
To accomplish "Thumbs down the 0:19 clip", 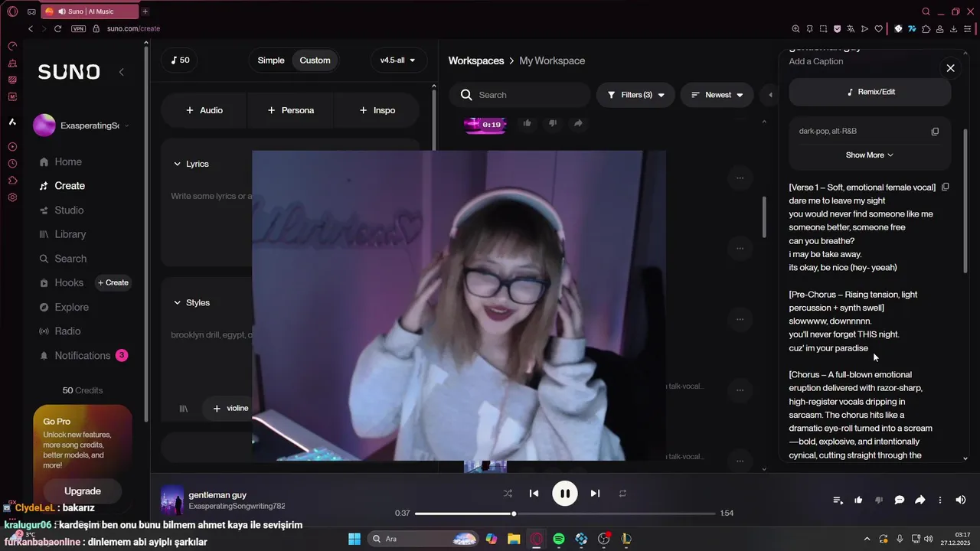I will point(552,123).
